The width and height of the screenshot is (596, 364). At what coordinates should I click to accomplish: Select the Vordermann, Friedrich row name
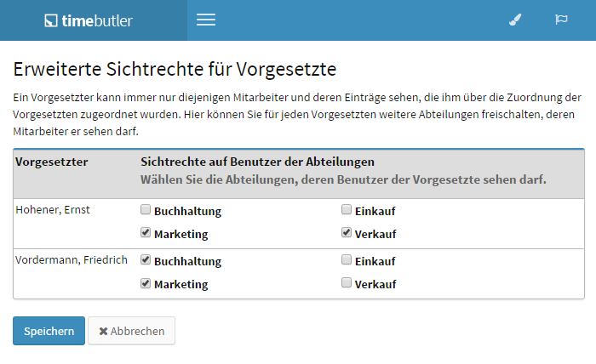tap(71, 260)
